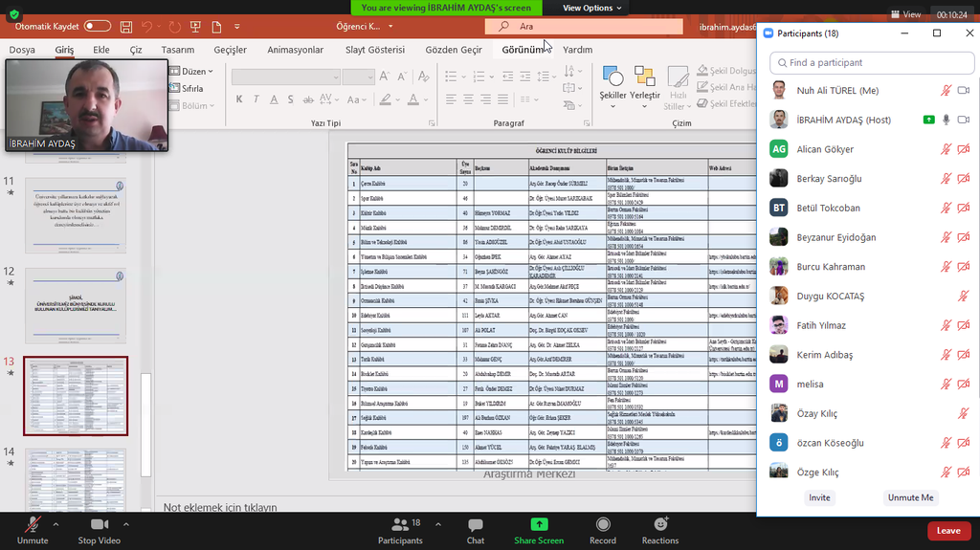Select slide 12 thumbnail

76,305
